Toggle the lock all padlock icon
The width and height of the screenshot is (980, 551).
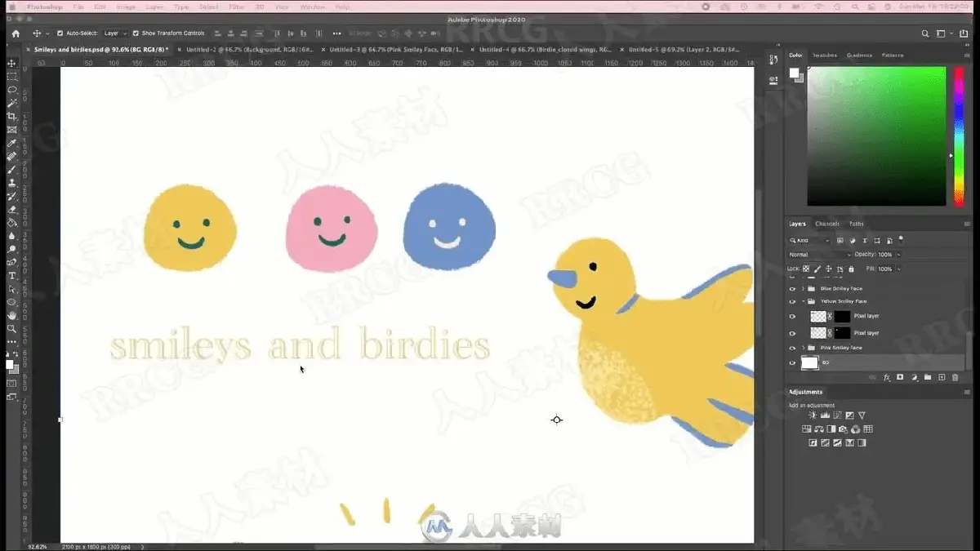(x=851, y=269)
